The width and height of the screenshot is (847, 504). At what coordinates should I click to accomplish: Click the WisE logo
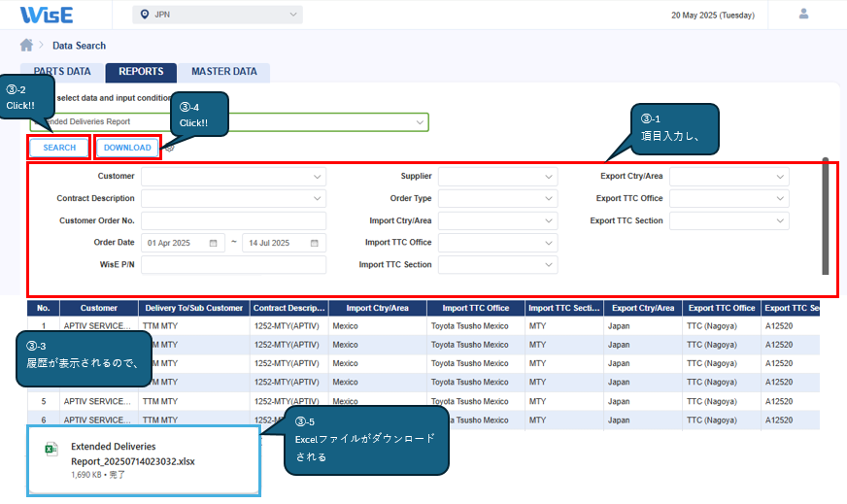tap(46, 15)
